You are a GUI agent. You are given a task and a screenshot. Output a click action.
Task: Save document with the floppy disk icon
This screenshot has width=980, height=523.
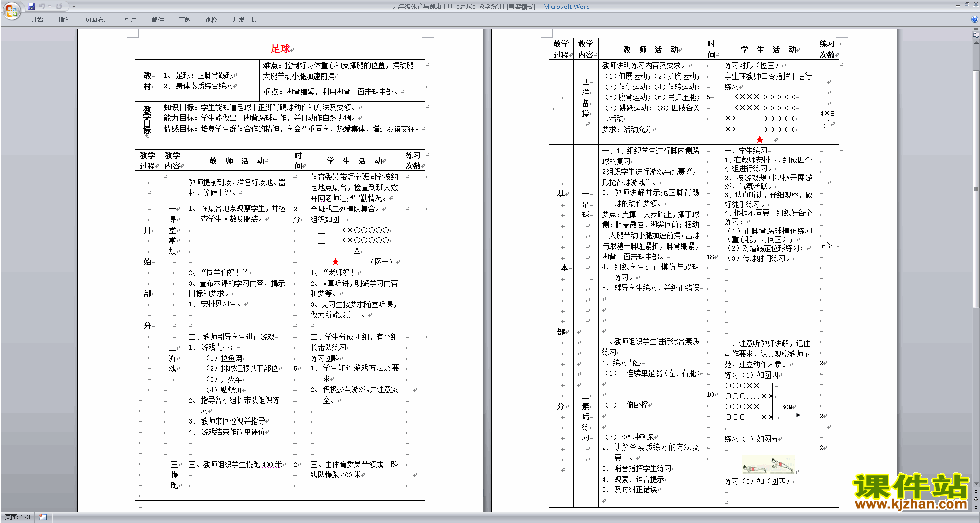coord(31,6)
